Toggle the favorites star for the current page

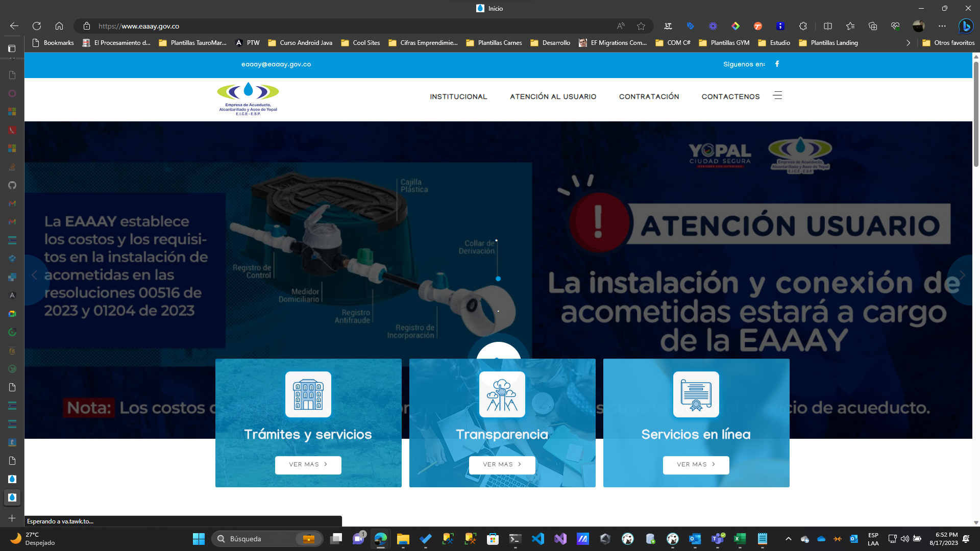point(641,26)
